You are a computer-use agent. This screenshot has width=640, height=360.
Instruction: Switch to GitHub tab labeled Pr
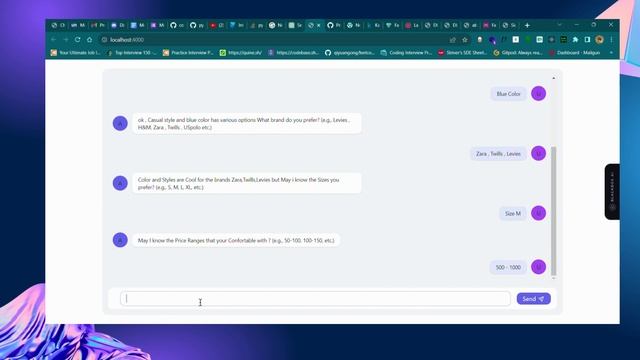point(334,25)
